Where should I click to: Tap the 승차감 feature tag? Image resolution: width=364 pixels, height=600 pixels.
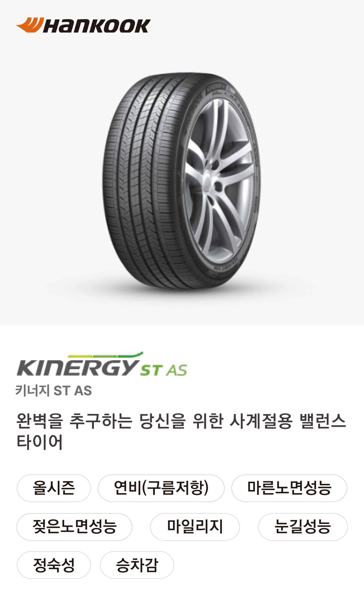137,565
